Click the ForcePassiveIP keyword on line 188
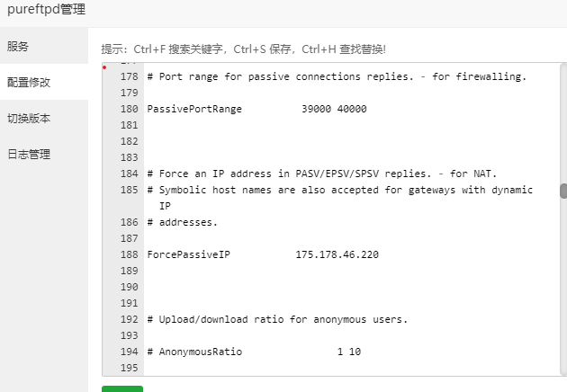This screenshot has width=567, height=392. click(188, 254)
